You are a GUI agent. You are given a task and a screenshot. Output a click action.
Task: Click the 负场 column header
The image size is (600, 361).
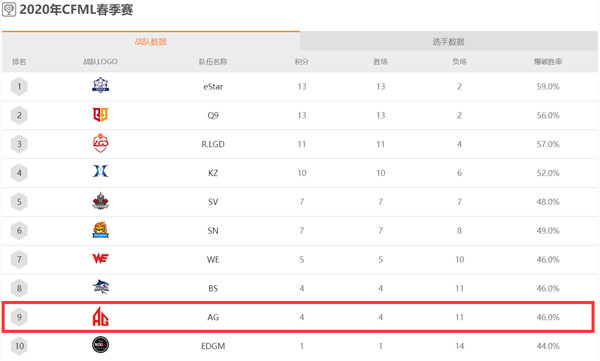(459, 62)
